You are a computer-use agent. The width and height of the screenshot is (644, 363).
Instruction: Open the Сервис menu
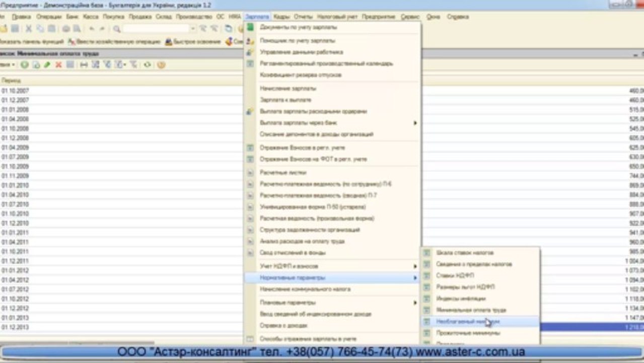coord(410,17)
